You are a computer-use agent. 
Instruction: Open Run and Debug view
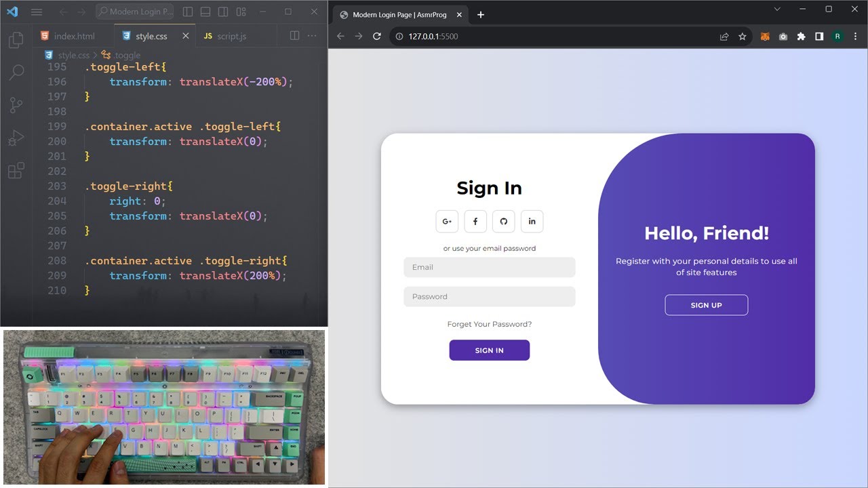[x=16, y=138]
